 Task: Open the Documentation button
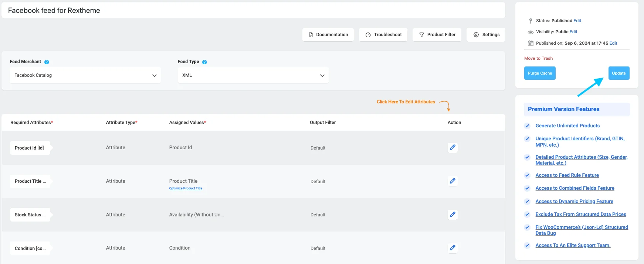tap(328, 35)
